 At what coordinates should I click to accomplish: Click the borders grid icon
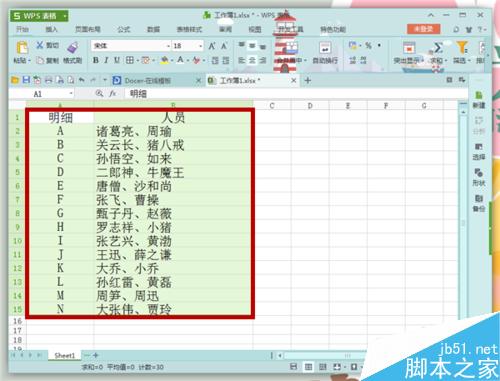[x=130, y=60]
